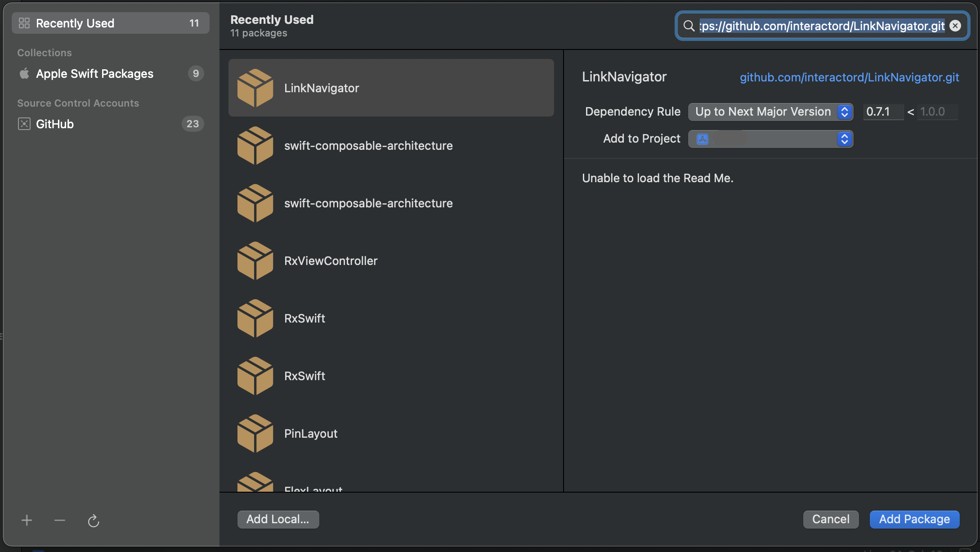
Task: Click the RxViewController package box icon
Action: pos(255,261)
